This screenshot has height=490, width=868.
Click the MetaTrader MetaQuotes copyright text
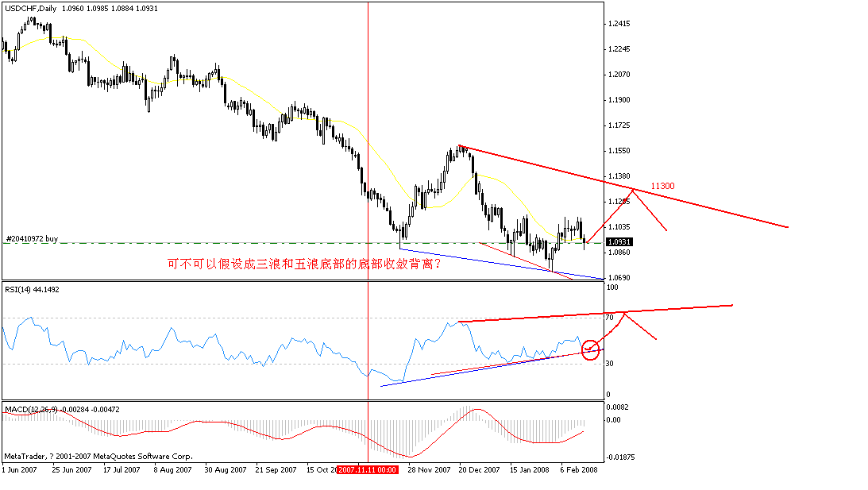(x=98, y=457)
